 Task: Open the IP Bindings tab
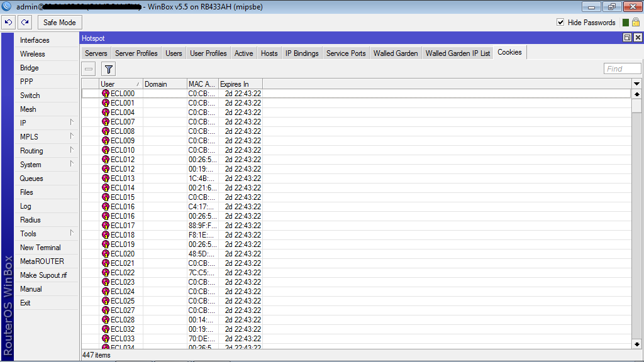click(302, 53)
